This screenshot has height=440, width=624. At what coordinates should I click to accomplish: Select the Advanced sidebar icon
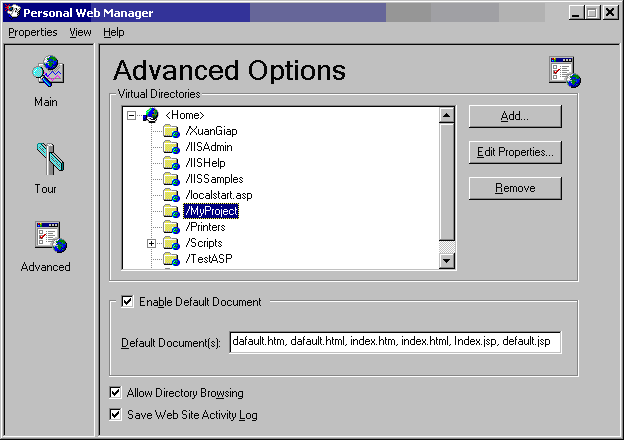click(46, 238)
